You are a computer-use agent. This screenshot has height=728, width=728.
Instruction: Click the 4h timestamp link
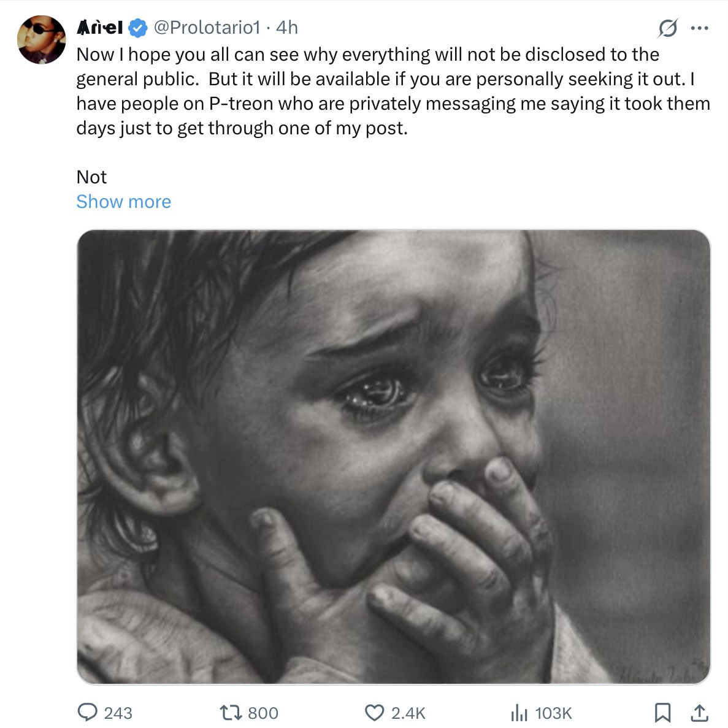click(x=287, y=28)
